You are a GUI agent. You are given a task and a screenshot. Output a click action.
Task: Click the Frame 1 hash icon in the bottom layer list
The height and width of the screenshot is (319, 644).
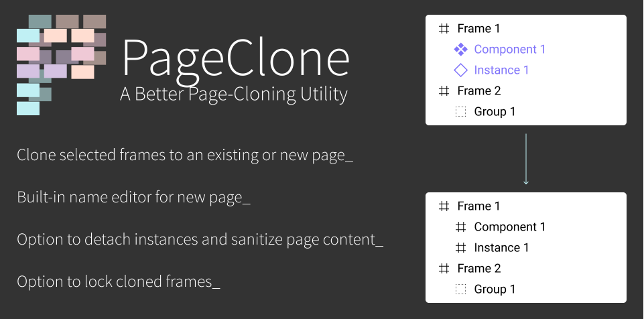pos(444,206)
